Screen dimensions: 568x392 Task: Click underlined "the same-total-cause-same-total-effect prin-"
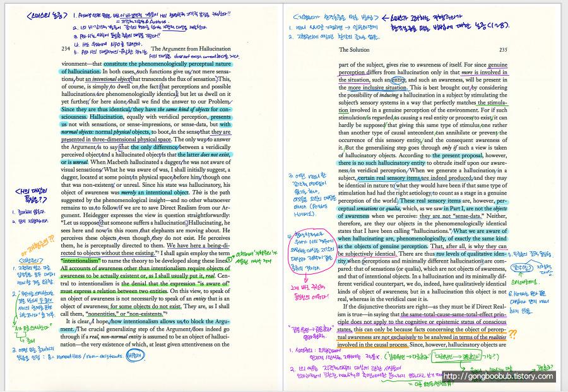tap(453, 314)
